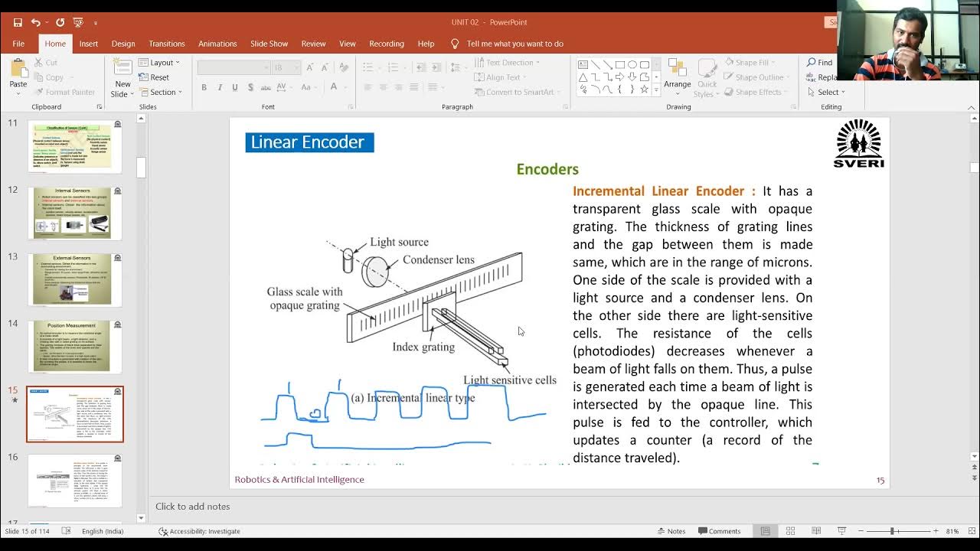980x551 pixels.
Task: Click the Redo icon in quick access toolbar
Action: 60,22
